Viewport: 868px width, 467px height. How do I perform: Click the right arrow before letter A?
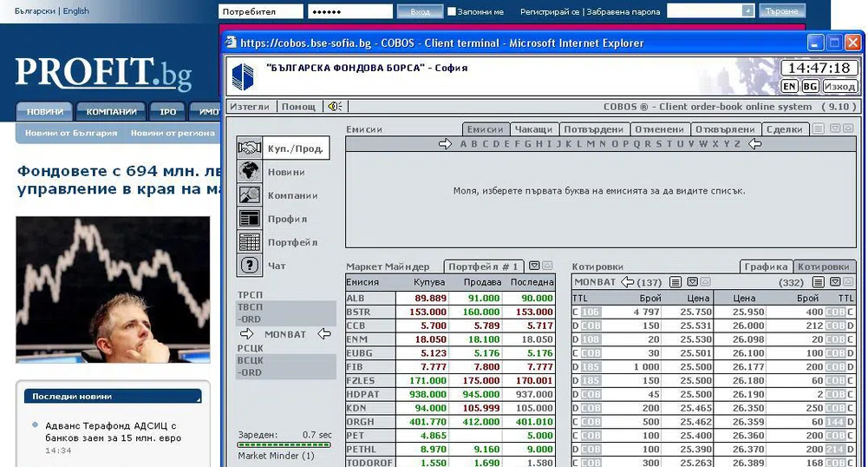pyautogui.click(x=446, y=144)
